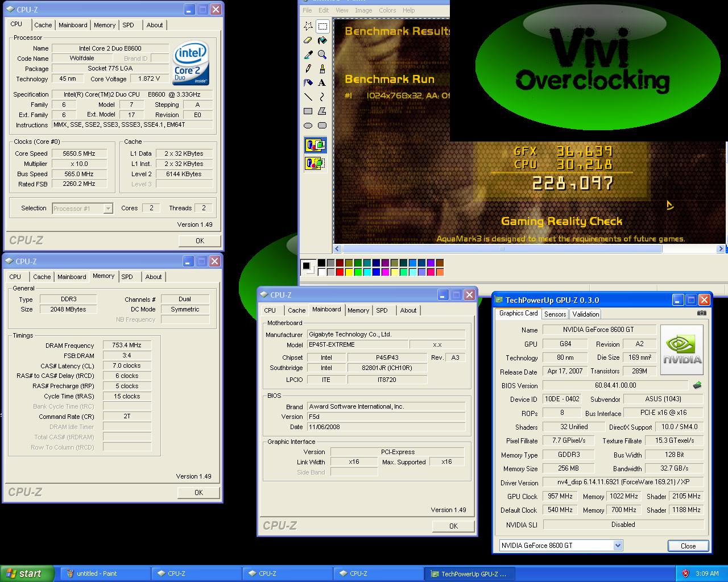Click the GPU Clock value 957 MHz

pyautogui.click(x=560, y=496)
